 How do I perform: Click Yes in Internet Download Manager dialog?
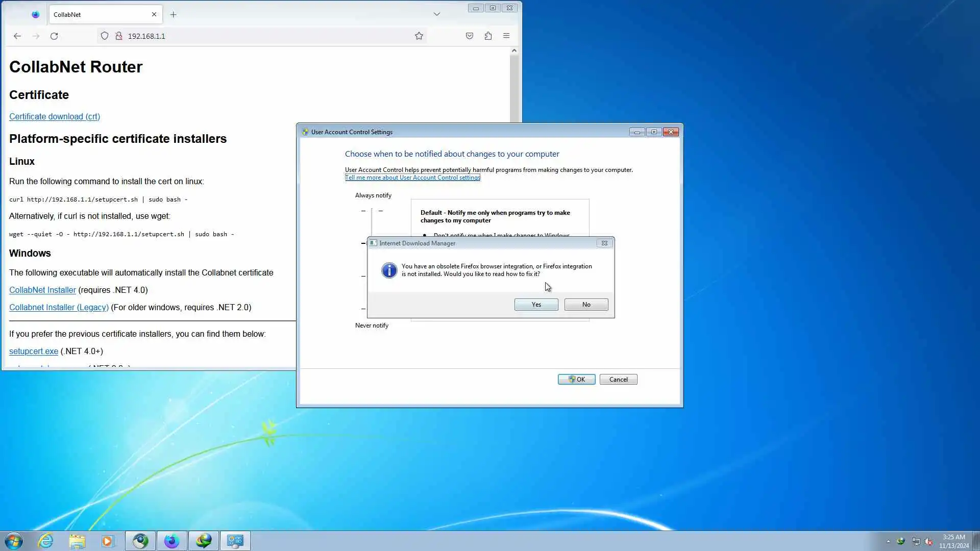coord(536,305)
